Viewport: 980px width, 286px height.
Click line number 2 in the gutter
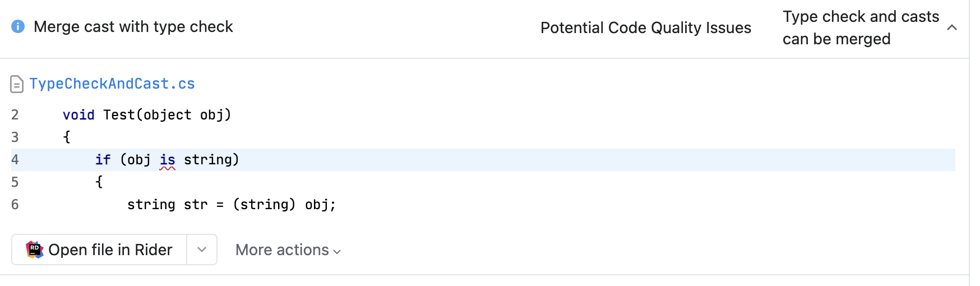[x=15, y=115]
